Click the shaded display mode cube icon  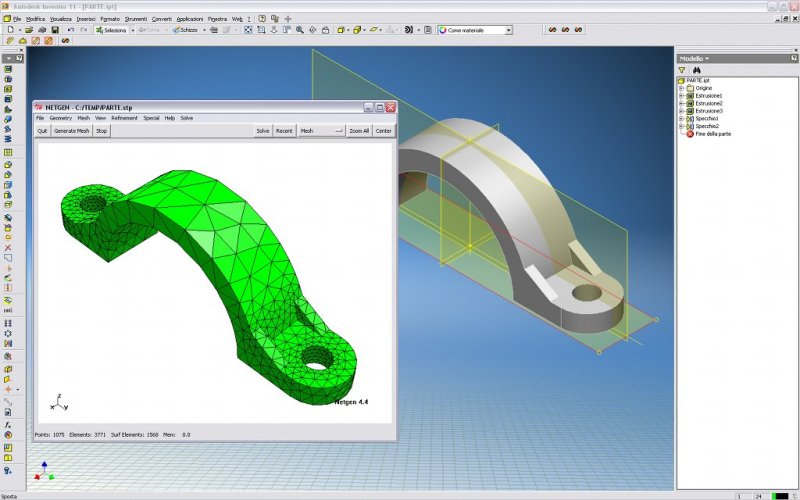[341, 30]
